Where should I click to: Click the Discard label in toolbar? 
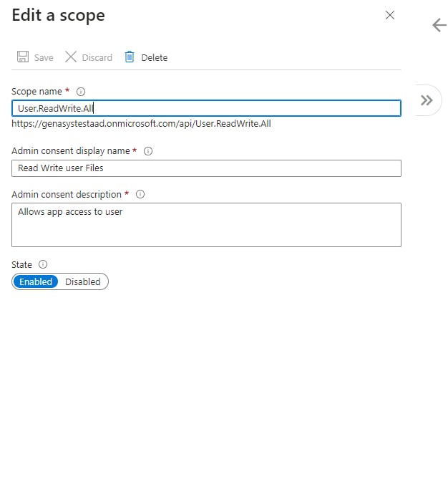pos(97,57)
